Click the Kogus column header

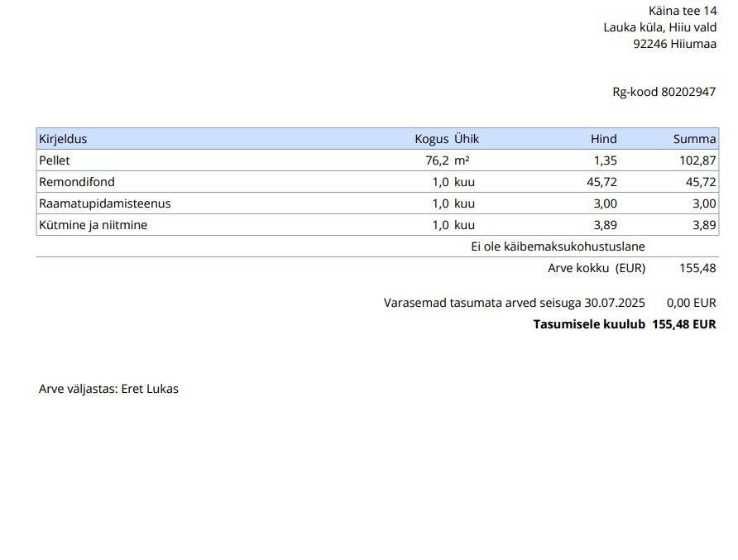click(431, 139)
